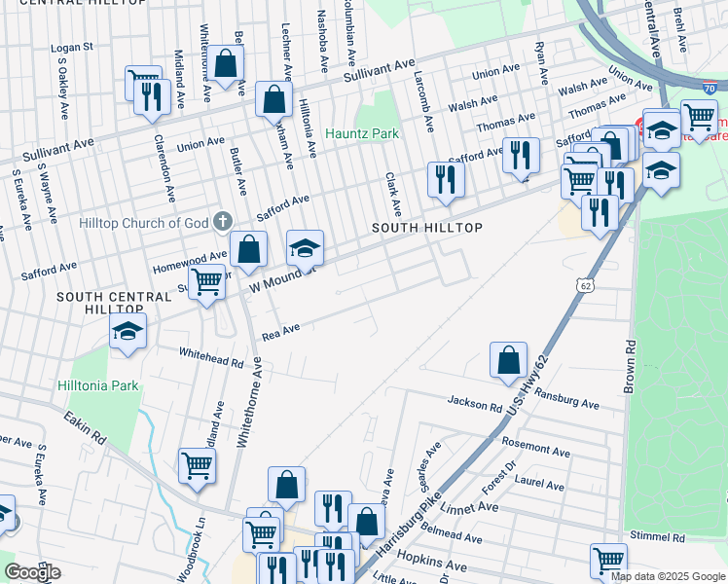728x584 pixels.
Task: Click the restaurant marker below Larcomb Ave label
Action: coord(446,181)
